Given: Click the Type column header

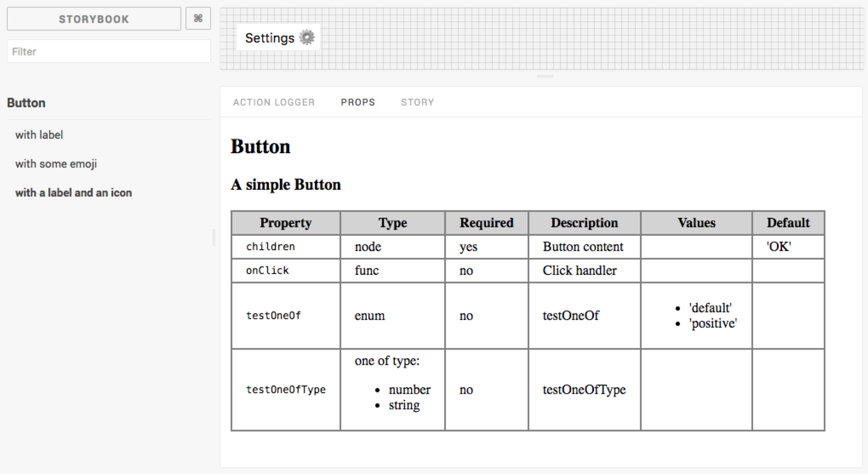Looking at the screenshot, I should click(392, 223).
